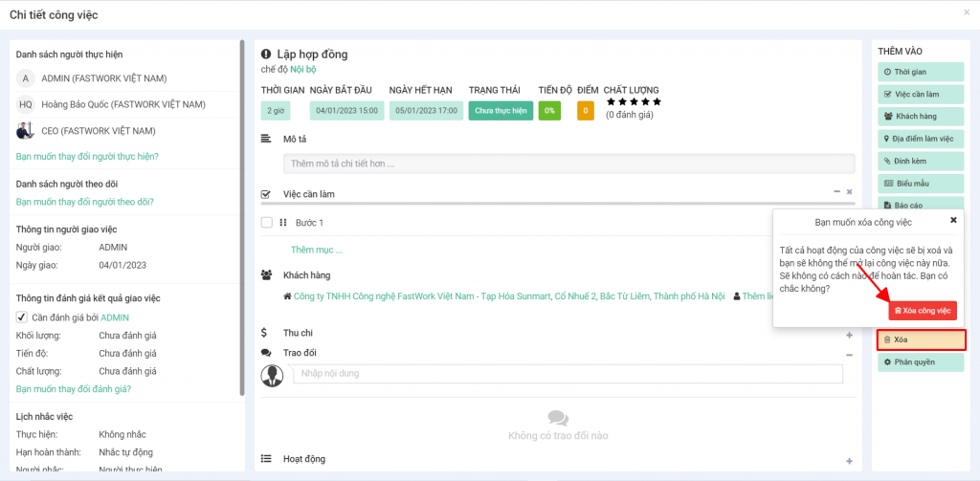The width and height of the screenshot is (980, 481).
Task: Add Địa điểm làm việc location
Action: tap(921, 138)
